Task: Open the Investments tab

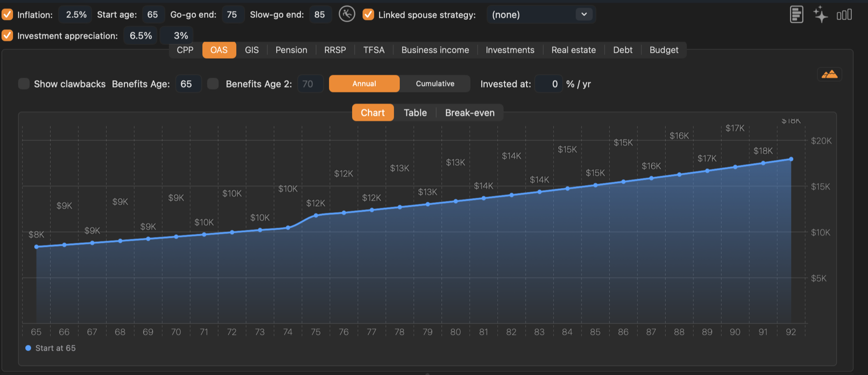Action: (510, 50)
